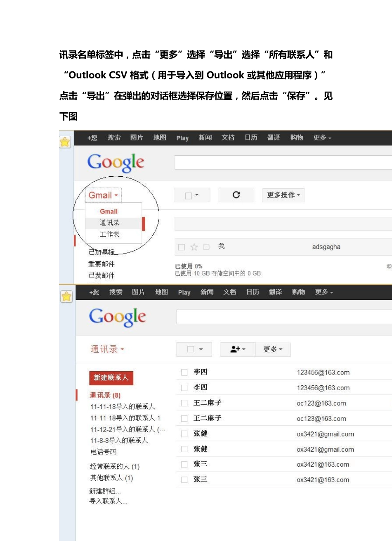Click the search field in contacts screenshot
392x555 pixels.
[x=284, y=317]
